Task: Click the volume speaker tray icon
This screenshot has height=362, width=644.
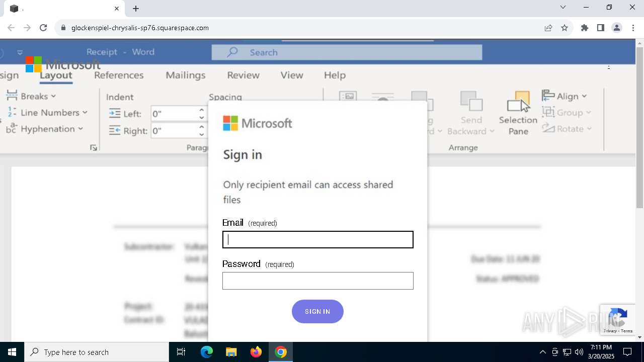Action: pos(579,352)
